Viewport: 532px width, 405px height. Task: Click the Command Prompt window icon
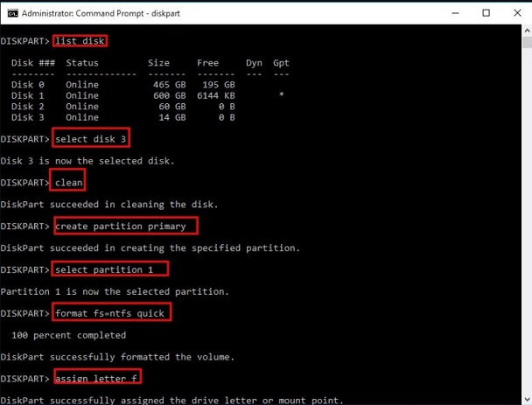12,13
